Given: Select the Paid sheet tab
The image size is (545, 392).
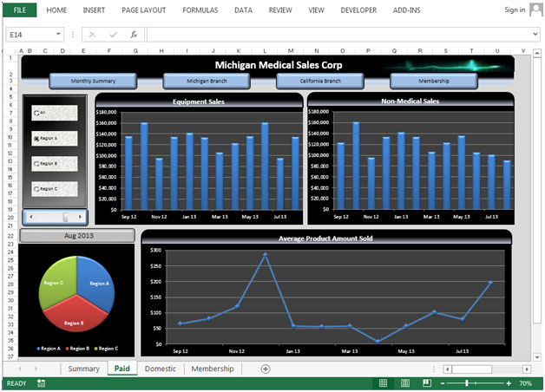Looking at the screenshot, I should click(122, 369).
